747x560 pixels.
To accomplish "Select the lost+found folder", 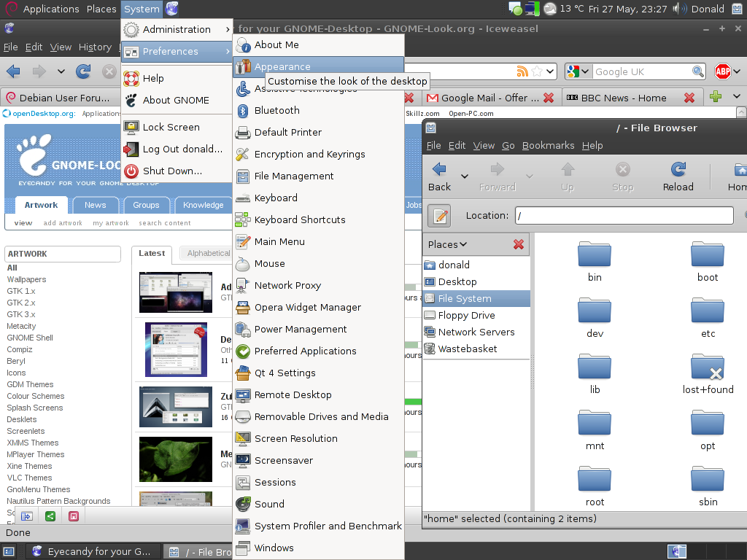I will (x=708, y=374).
